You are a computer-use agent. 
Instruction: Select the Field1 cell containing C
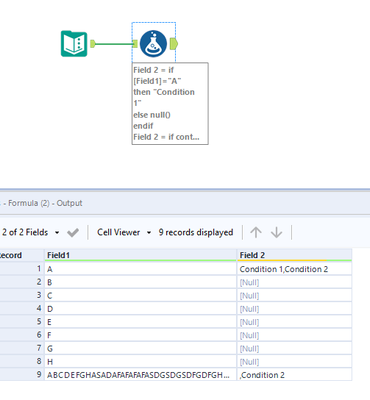coord(141,296)
